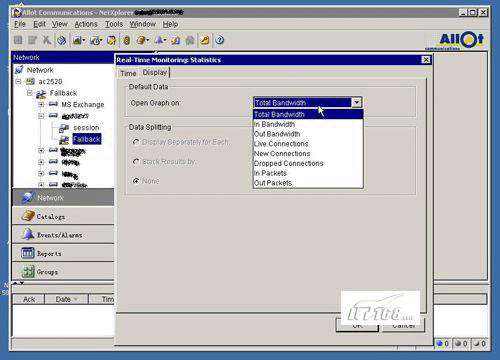Click the Cancel button in dialog
500x360 pixels.
404,325
